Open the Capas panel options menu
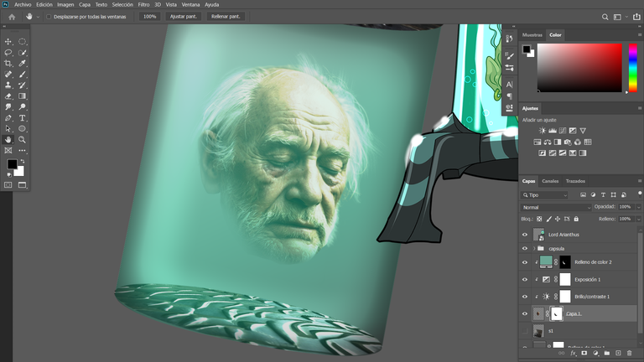This screenshot has width=644, height=362. click(x=640, y=181)
